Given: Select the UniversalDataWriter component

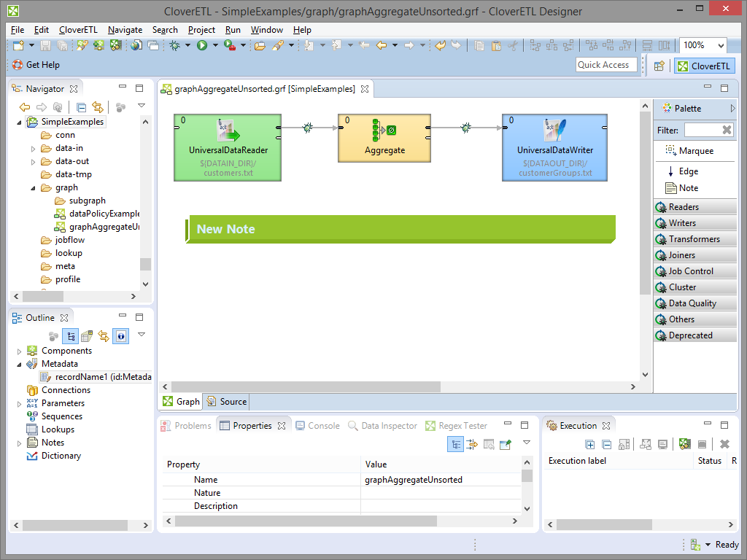Looking at the screenshot, I should click(x=554, y=147).
